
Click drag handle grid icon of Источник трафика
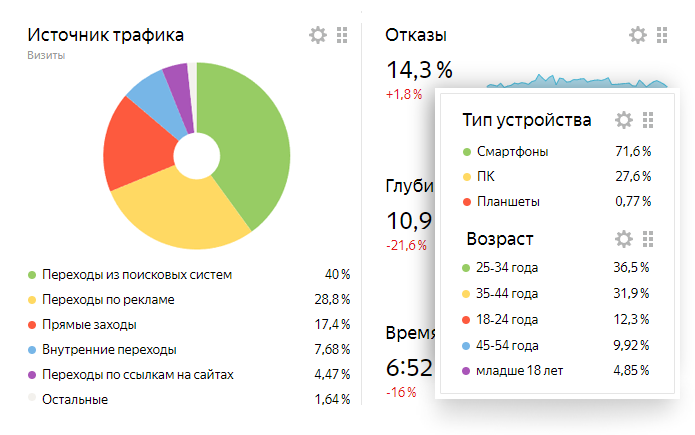tap(342, 35)
